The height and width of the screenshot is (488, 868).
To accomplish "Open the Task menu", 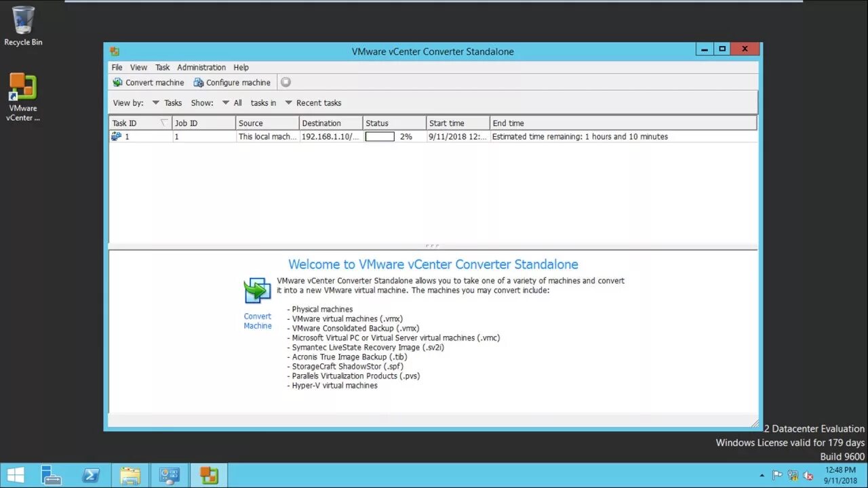I will pyautogui.click(x=162, y=67).
